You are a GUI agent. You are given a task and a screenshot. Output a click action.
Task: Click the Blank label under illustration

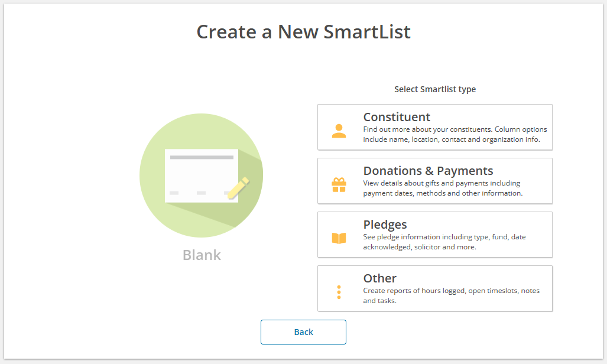point(202,255)
